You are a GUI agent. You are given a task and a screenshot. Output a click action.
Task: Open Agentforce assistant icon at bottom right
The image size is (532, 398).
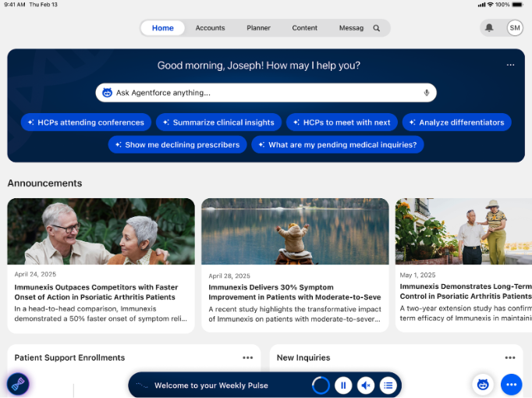click(483, 384)
